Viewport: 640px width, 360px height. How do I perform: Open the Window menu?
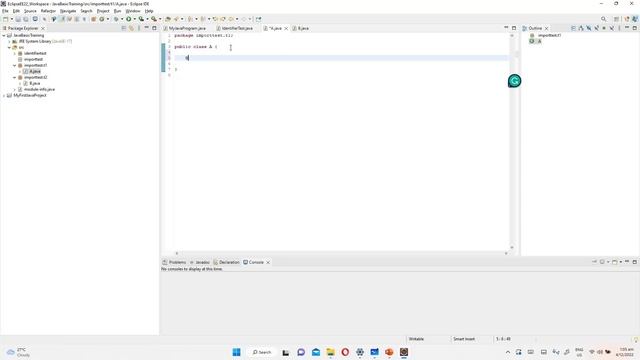click(133, 11)
